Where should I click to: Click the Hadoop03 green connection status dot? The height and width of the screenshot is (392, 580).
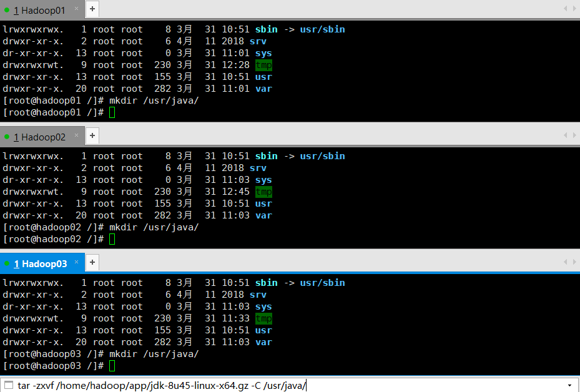coord(7,263)
